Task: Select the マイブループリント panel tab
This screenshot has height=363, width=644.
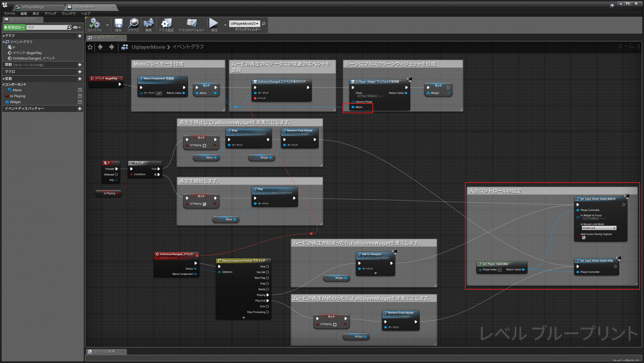Action: tap(23, 19)
